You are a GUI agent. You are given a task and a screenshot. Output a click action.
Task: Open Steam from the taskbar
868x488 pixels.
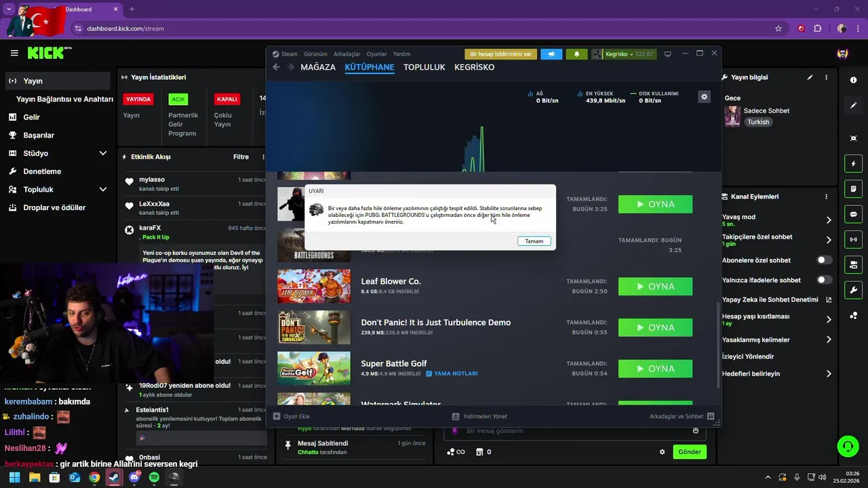114,477
